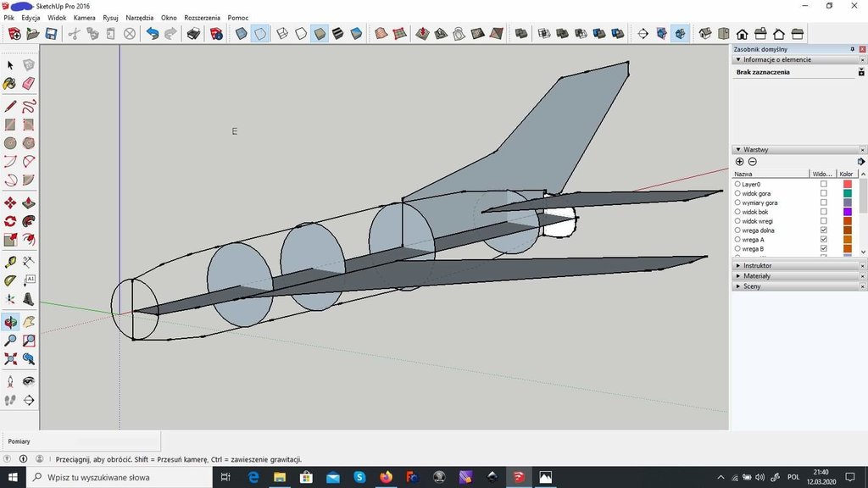Viewport: 868px width, 488px height.
Task: Click the Undo arrow in toolbar
Action: point(152,34)
